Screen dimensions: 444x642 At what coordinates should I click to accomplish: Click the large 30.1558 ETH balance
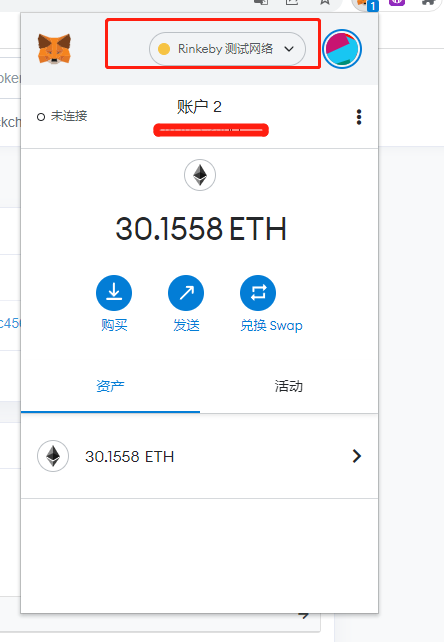tap(201, 228)
